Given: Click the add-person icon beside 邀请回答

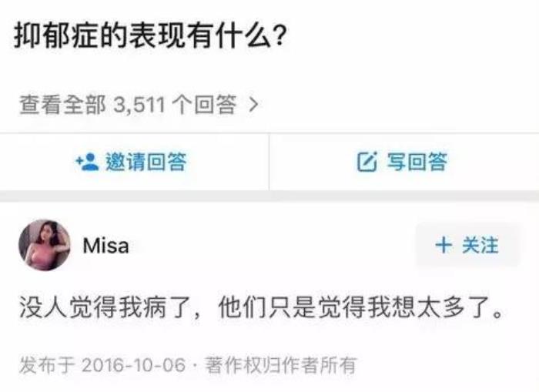Looking at the screenshot, I should pyautogui.click(x=87, y=162).
